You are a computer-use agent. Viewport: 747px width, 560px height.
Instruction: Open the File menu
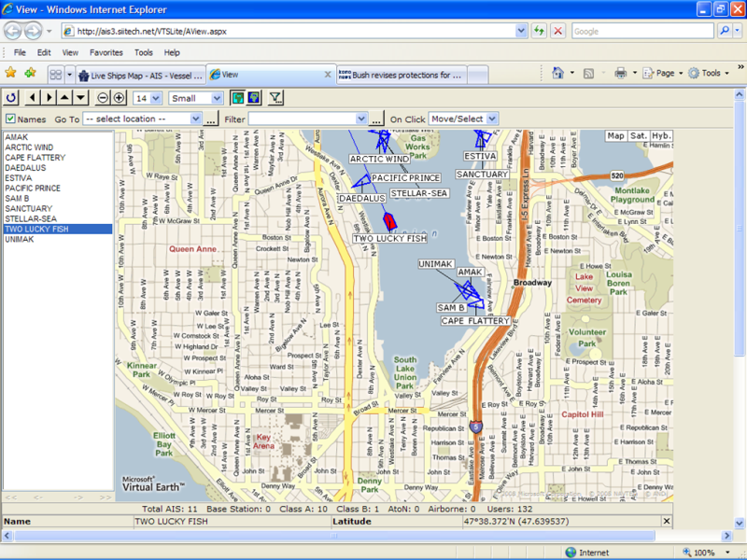pyautogui.click(x=20, y=52)
